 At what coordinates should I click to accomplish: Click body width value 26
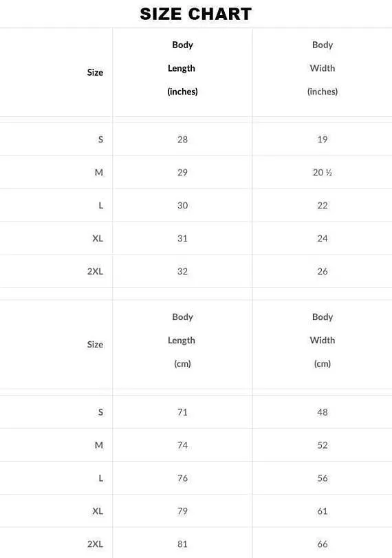323,271
